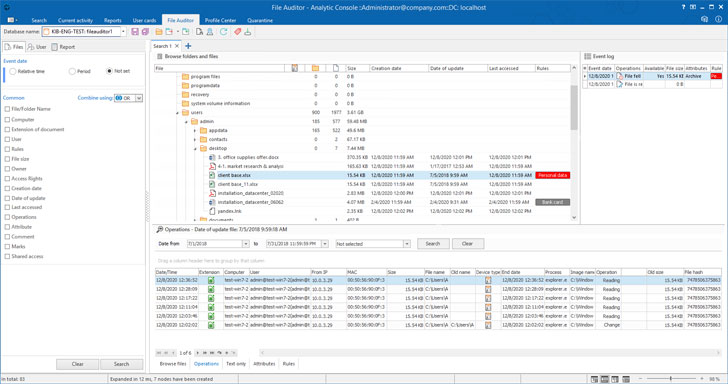Screen dimensions: 728x384
Task: Select the client base_11.xlsx file row
Action: 362,184
